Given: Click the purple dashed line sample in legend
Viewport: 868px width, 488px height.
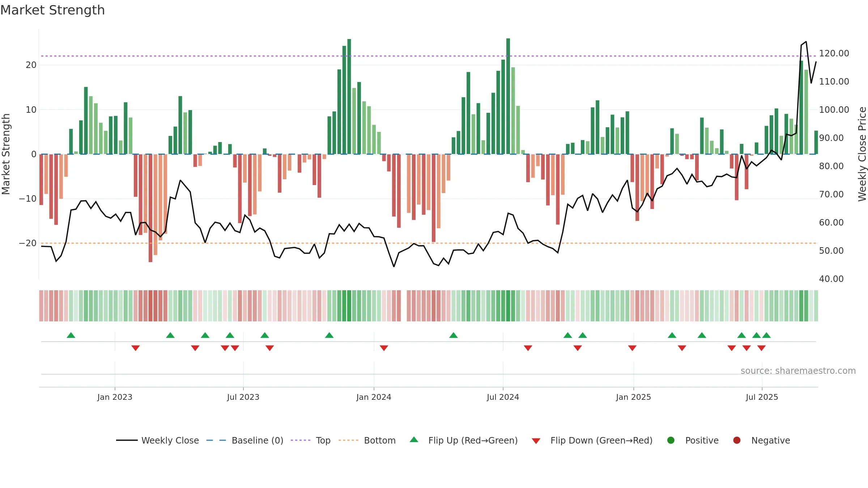Looking at the screenshot, I should tap(301, 440).
